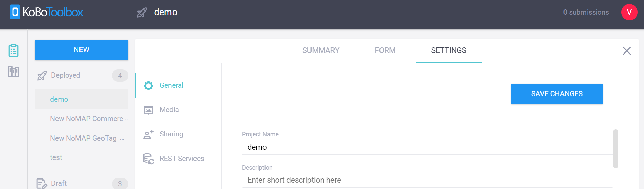Switch to the SUMMARY tab
The image size is (644, 189).
coord(321,50)
